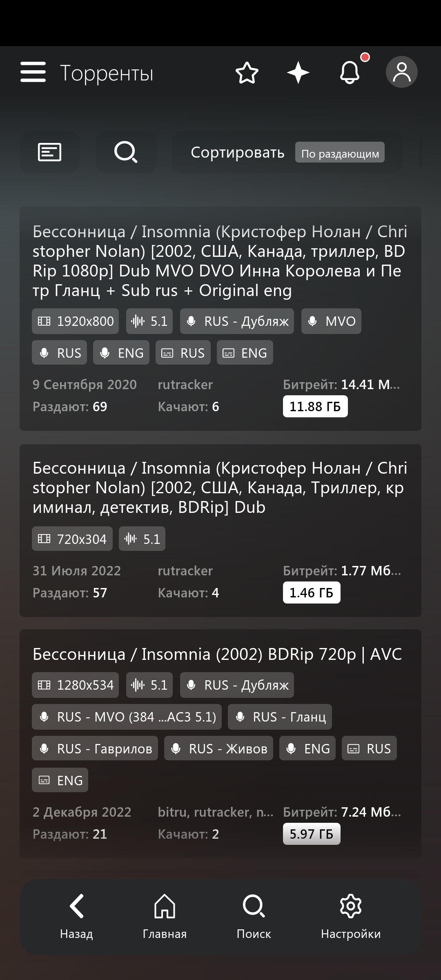Open notifications bell
This screenshot has width=441, height=980.
pyautogui.click(x=350, y=73)
